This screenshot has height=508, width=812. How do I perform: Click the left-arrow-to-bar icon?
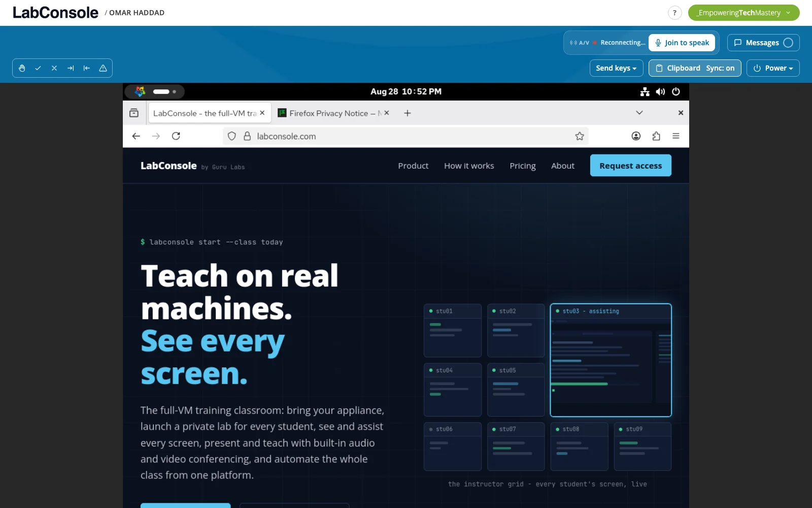87,68
